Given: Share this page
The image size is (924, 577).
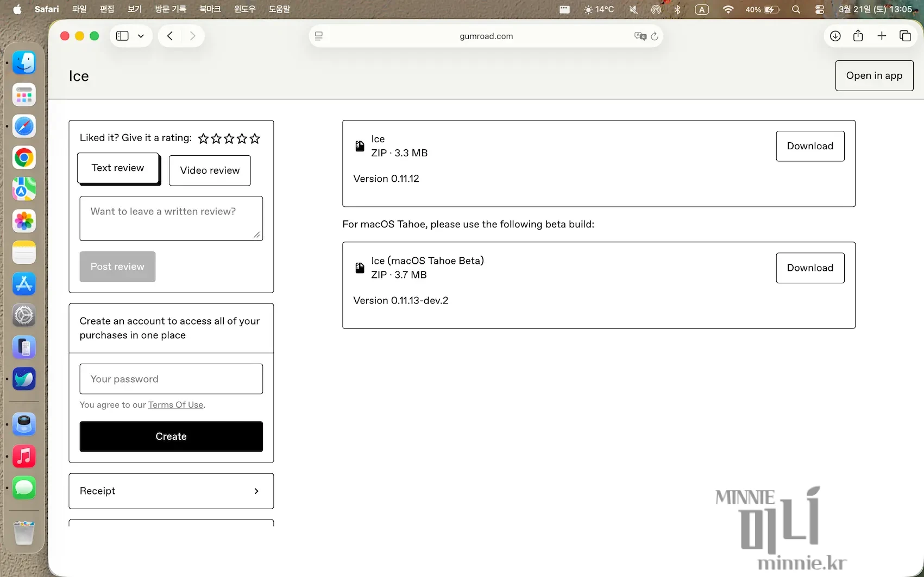Looking at the screenshot, I should (x=858, y=36).
